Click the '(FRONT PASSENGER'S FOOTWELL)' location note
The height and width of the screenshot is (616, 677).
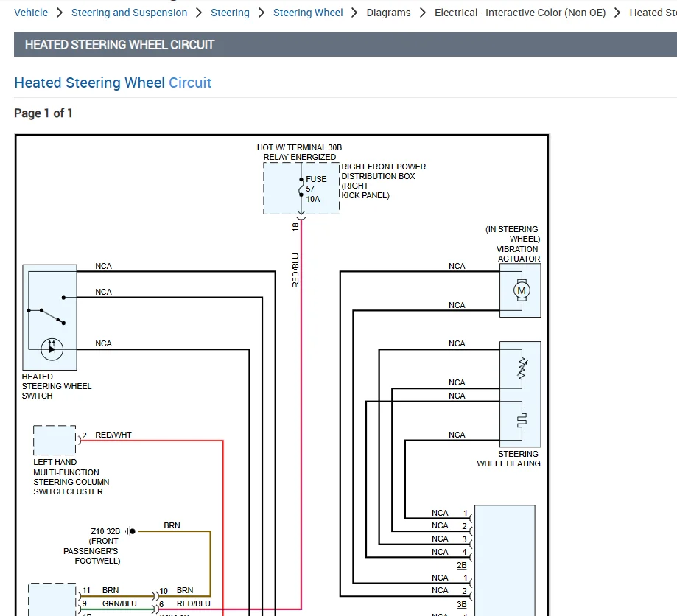[91, 550]
